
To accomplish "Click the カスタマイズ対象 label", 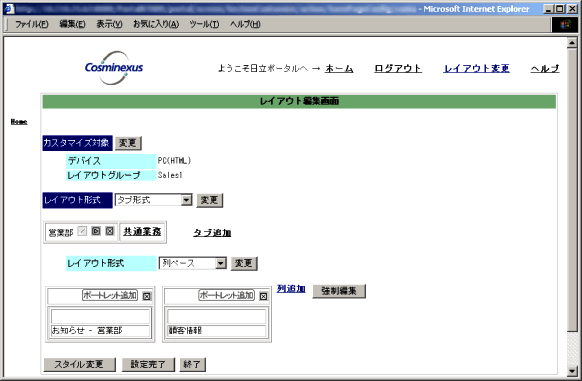I will 77,143.
